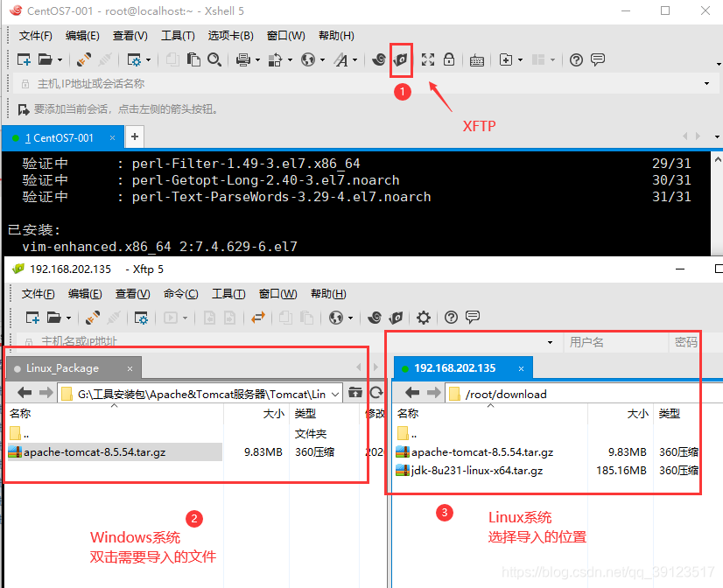This screenshot has height=588, width=723.
Task: Click the Xshell swirl icon next to Xftp
Action: point(378,59)
